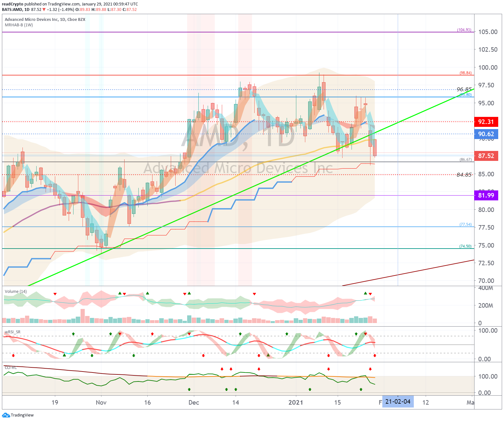Click the 87.52 current price label
Screen dimensions: 504x421
click(x=486, y=156)
